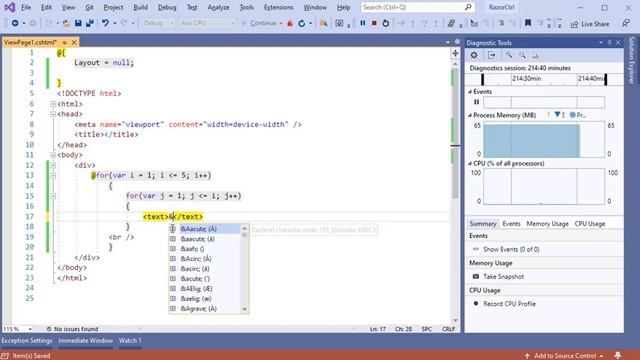Viewport: 640px width, 360px height.
Task: Click the editor split-window plus icon
Action: 455,53
